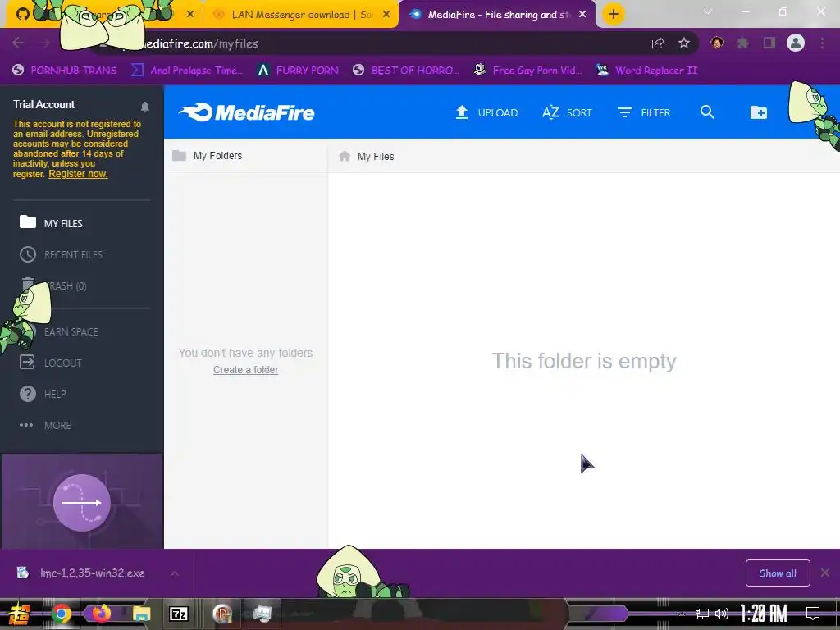
Task: Click the My Files home breadcrumb
Action: [x=367, y=157]
